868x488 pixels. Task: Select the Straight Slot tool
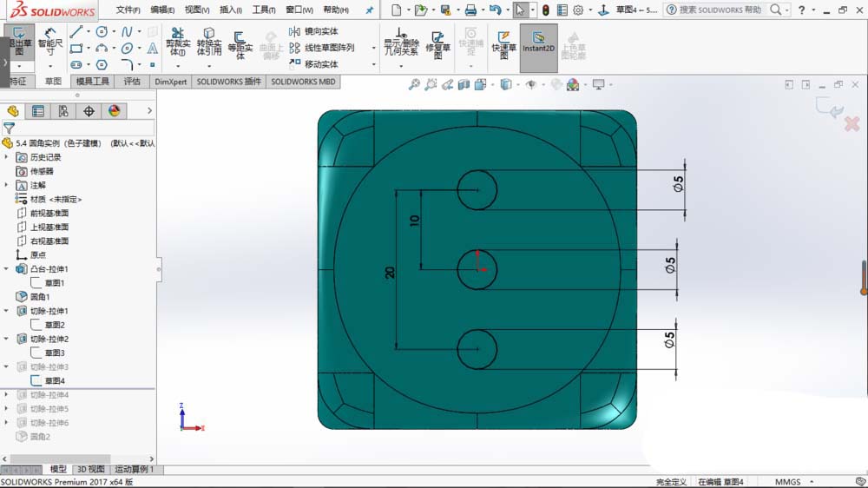(x=76, y=65)
